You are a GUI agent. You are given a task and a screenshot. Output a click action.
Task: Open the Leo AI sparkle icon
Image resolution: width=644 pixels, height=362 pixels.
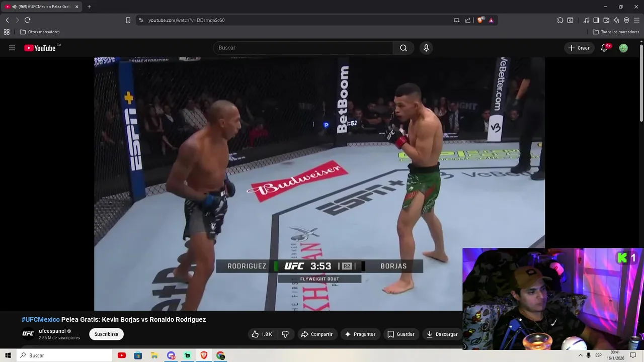tap(616, 20)
